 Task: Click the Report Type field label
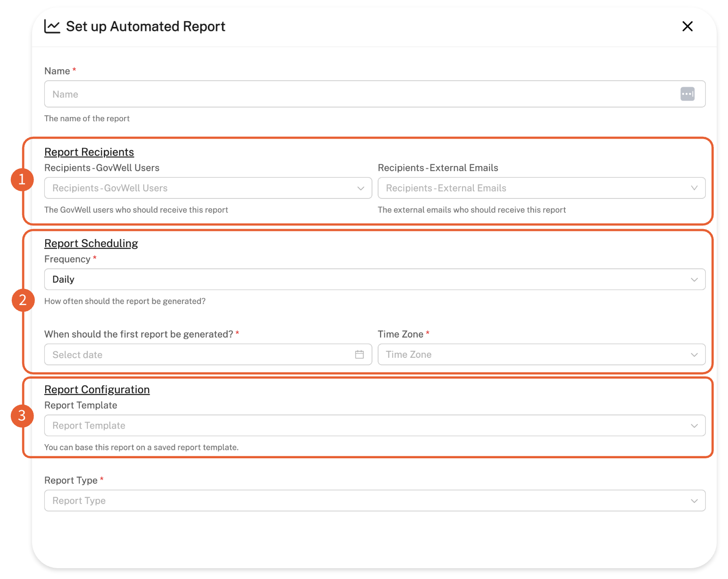pos(71,480)
